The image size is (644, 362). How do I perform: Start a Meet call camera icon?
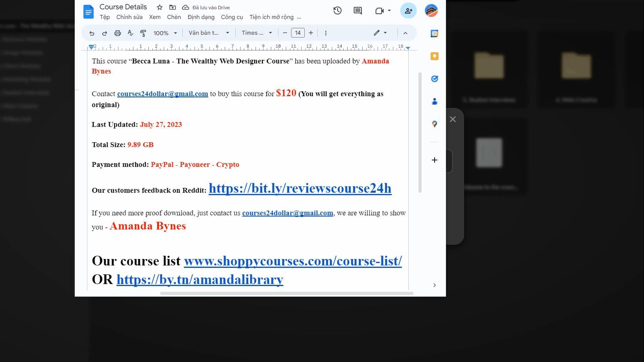point(379,11)
